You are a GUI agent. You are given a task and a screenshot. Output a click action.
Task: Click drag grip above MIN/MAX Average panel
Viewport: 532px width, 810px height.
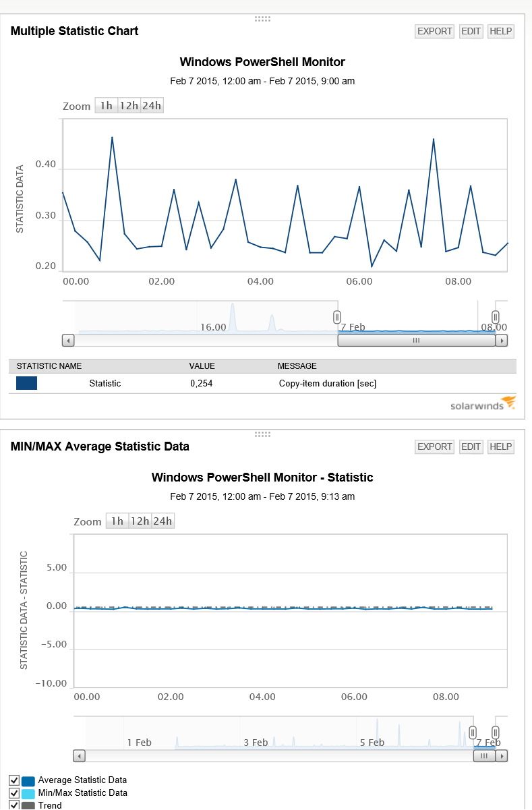click(x=263, y=434)
